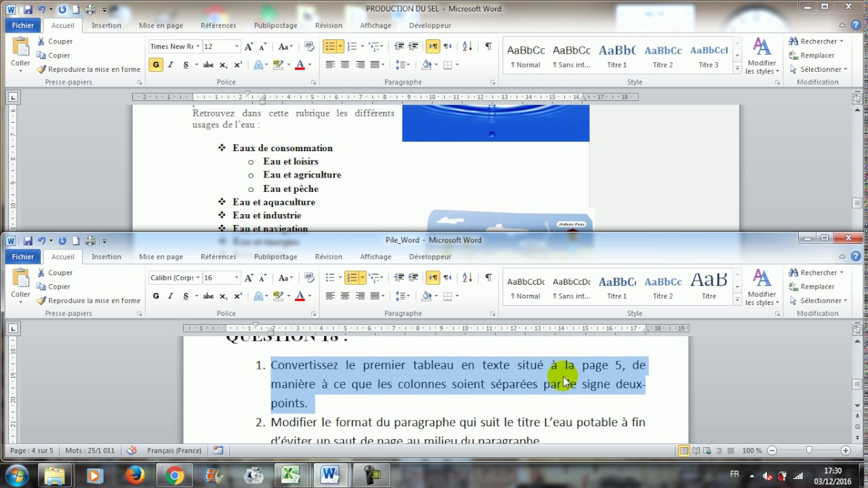Expand bullets dropdown in PRODUCTION DU SEL
868x488 pixels.
tap(340, 46)
